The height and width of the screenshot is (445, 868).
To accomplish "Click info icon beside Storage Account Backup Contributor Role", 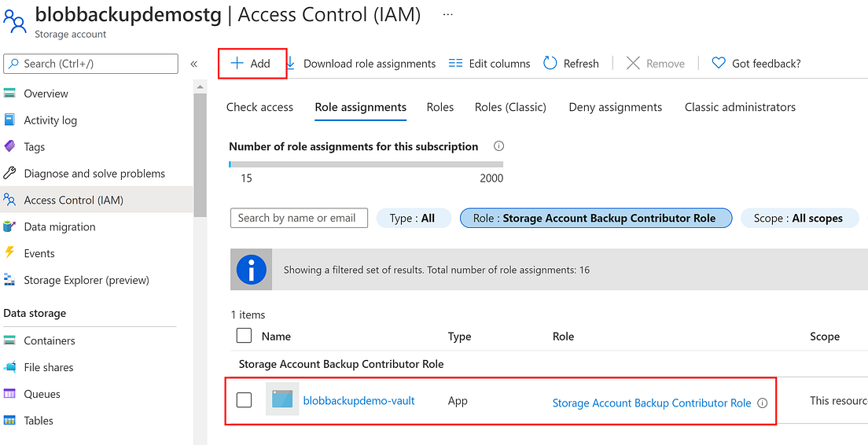I will (762, 403).
